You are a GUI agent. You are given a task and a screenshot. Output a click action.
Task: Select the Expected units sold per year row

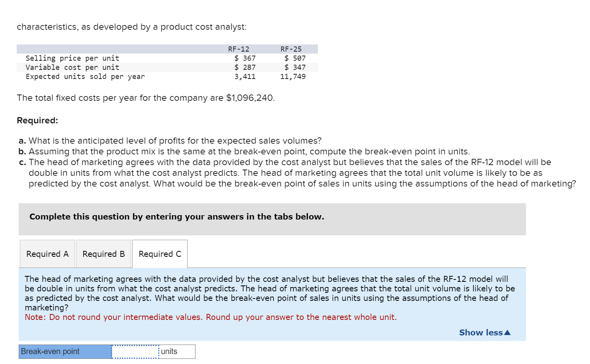(85, 76)
